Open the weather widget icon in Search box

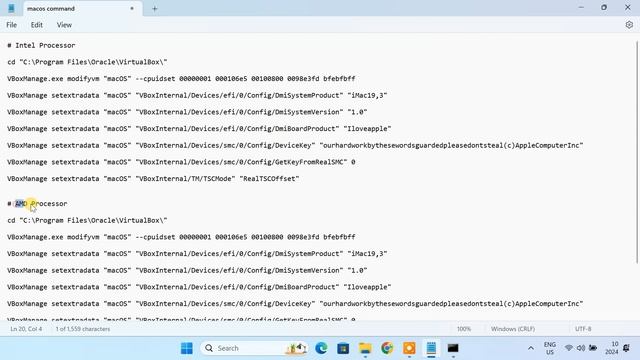(x=296, y=348)
